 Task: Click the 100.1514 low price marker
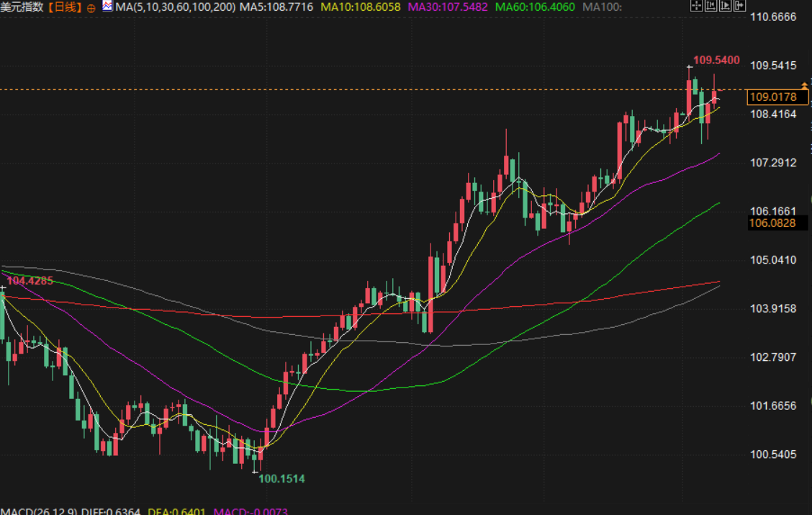tap(281, 478)
